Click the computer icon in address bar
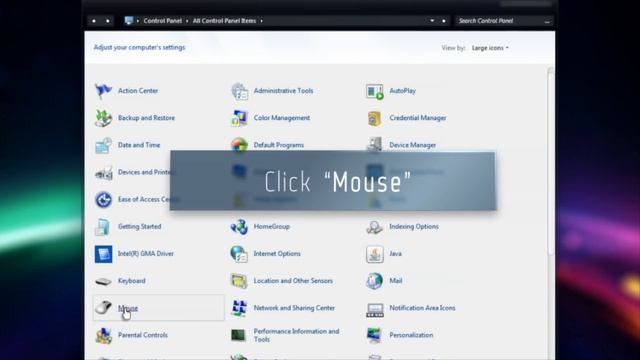 point(129,21)
